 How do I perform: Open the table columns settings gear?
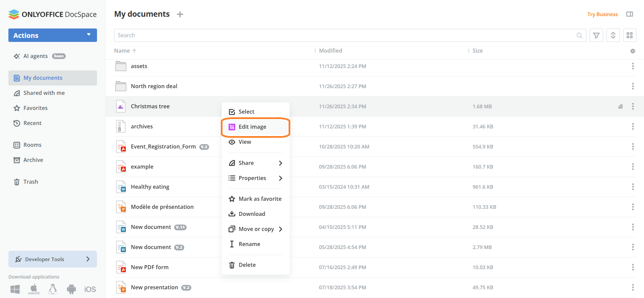pyautogui.click(x=633, y=51)
